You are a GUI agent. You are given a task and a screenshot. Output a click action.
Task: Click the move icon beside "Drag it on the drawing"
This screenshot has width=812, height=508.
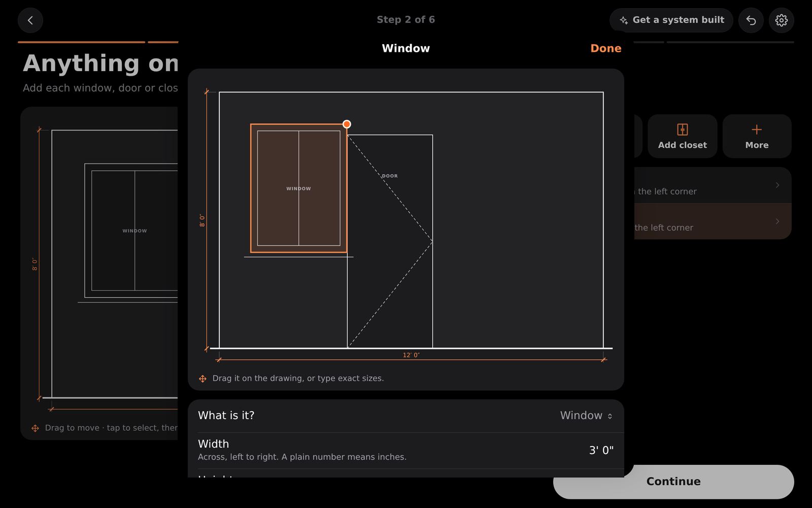click(x=202, y=378)
